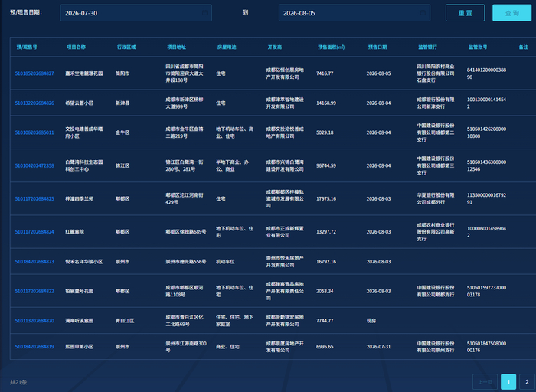This screenshot has width=536, height=392.
Task: Select presale area value 16792.16
Action: (x=326, y=262)
